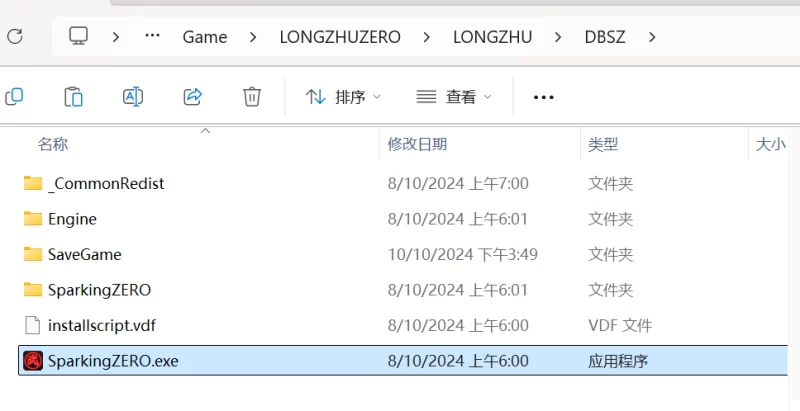Viewport: 800px width, 411px height.
Task: Expand the chevron after LONGZHU
Action: point(558,37)
